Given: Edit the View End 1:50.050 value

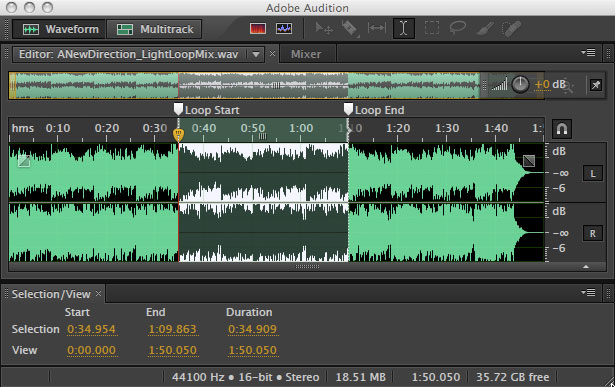Looking at the screenshot, I should [173, 350].
